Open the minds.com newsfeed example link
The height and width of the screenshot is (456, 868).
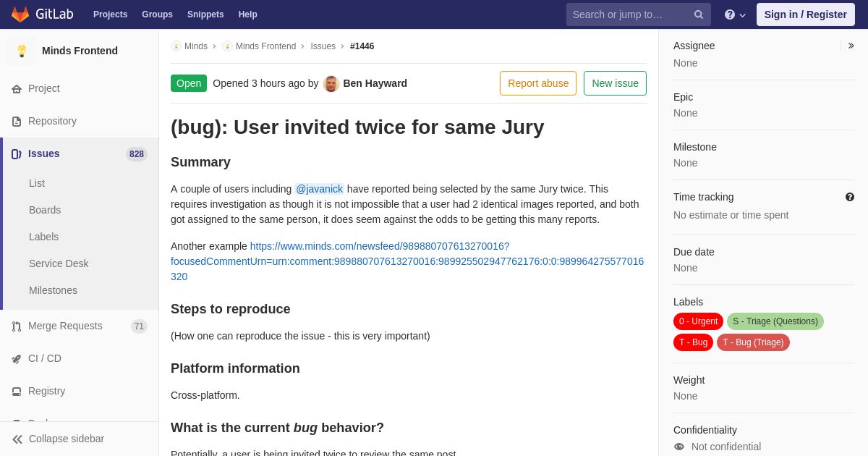pos(407,261)
